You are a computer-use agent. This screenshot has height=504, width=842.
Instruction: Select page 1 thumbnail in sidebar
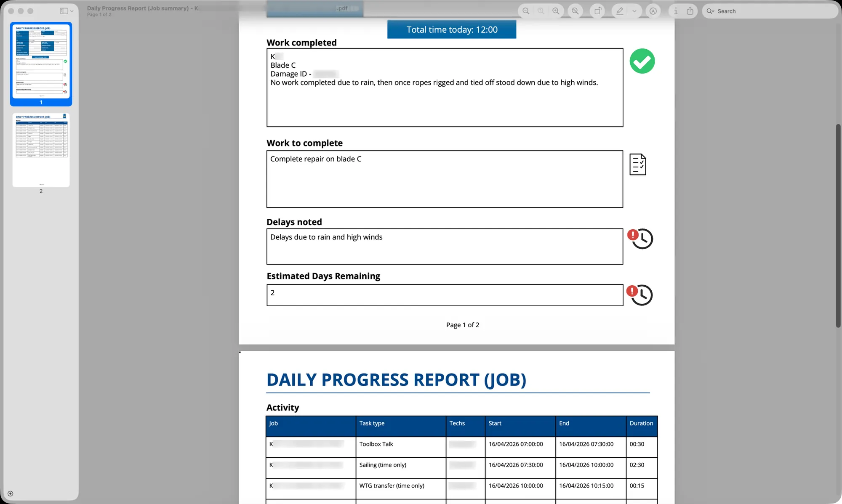click(41, 61)
